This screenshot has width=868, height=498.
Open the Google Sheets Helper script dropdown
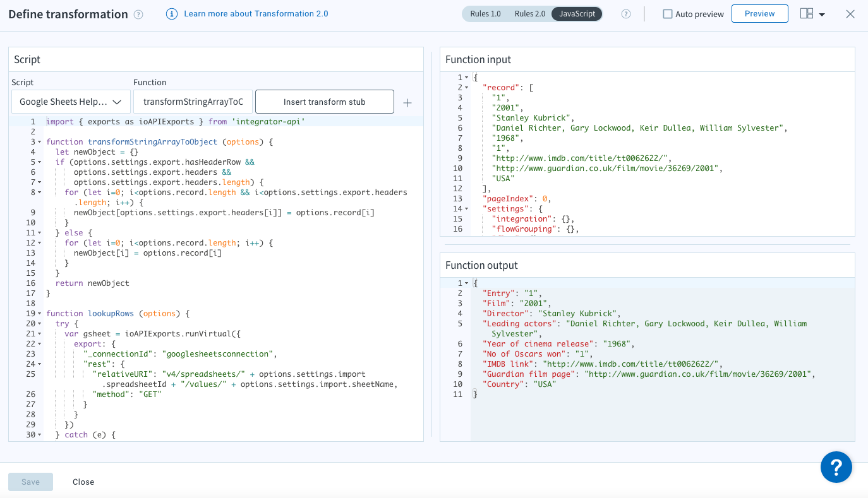(x=71, y=102)
